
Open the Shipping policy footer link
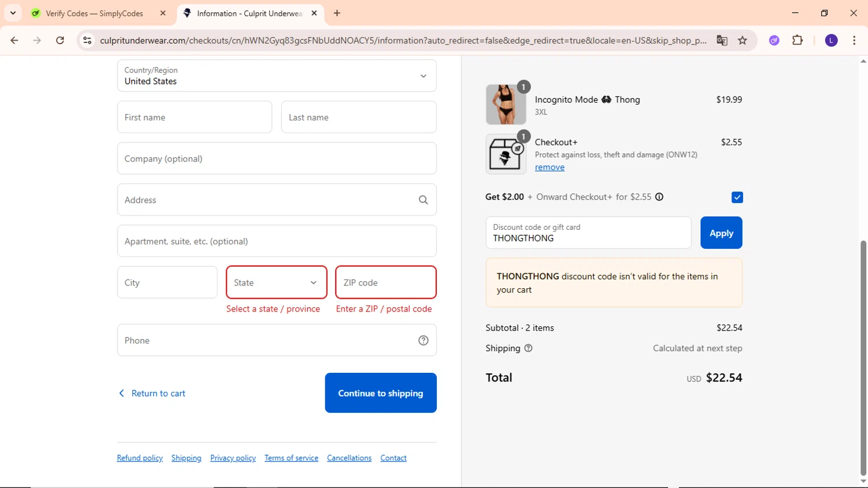pos(186,458)
